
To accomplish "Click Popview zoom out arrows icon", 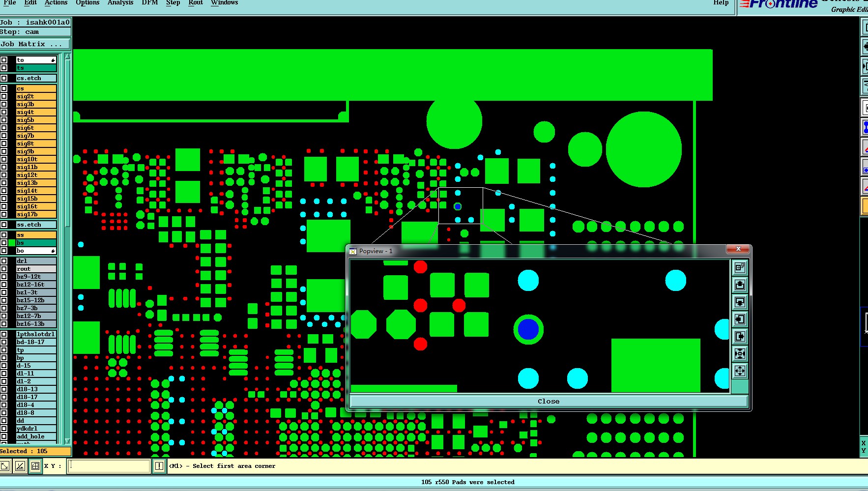I will [x=740, y=371].
